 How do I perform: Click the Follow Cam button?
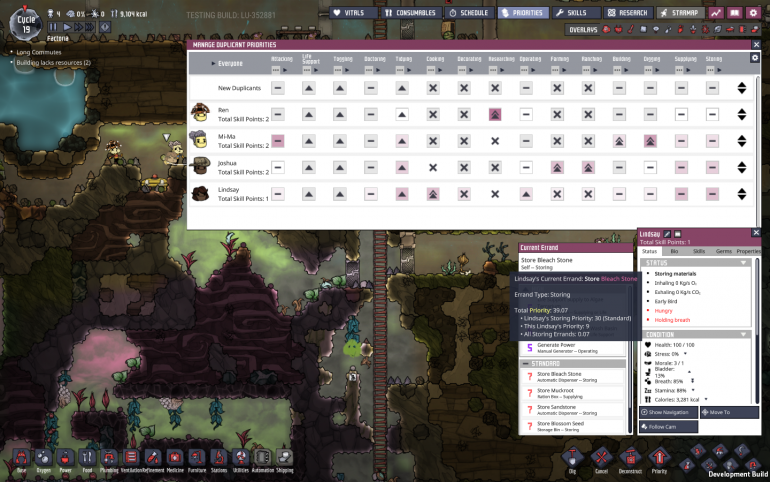tap(668, 427)
